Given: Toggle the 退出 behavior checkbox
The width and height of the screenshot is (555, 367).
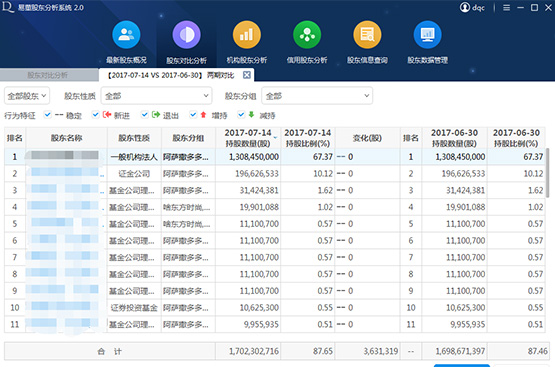Looking at the screenshot, I should pyautogui.click(x=144, y=115).
